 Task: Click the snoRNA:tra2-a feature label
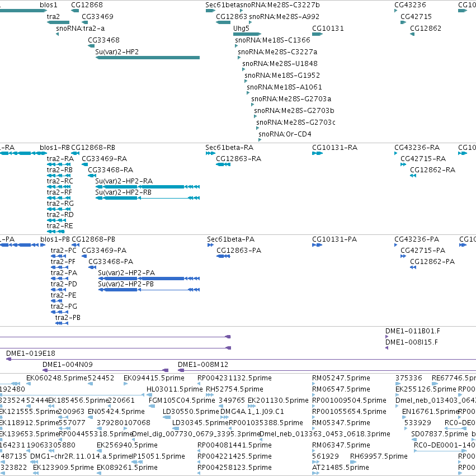coord(80,29)
